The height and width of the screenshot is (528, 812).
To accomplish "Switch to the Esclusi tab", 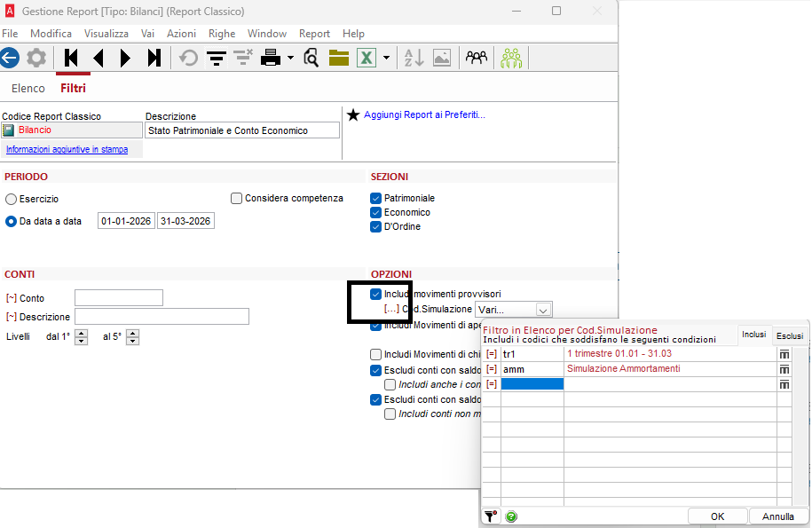I will point(790,336).
